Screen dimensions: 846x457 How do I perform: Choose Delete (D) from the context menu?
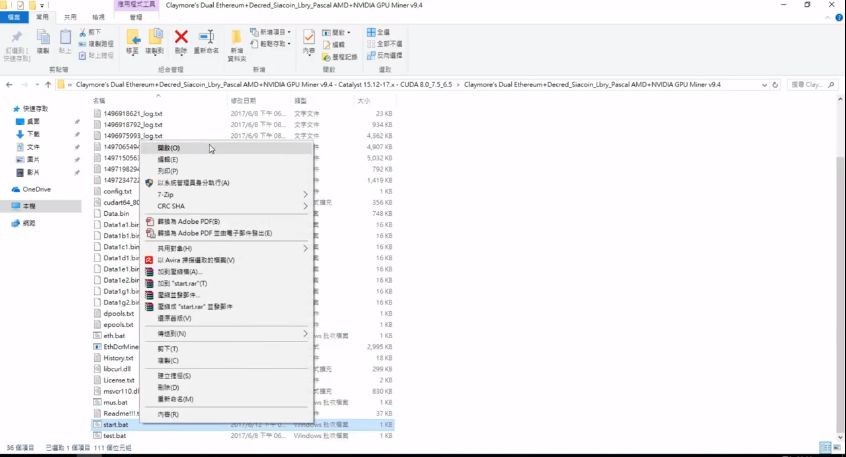point(227,387)
